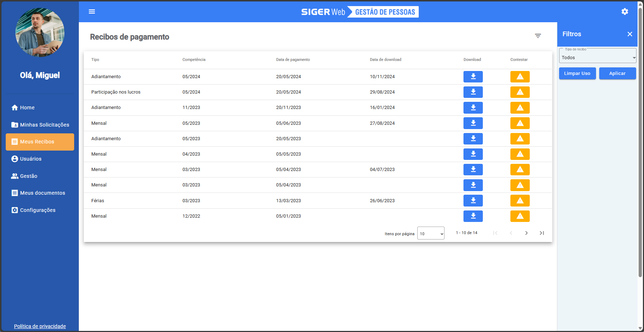
Task: Click the '1 - 10 de 14' page range
Action: (x=466, y=233)
